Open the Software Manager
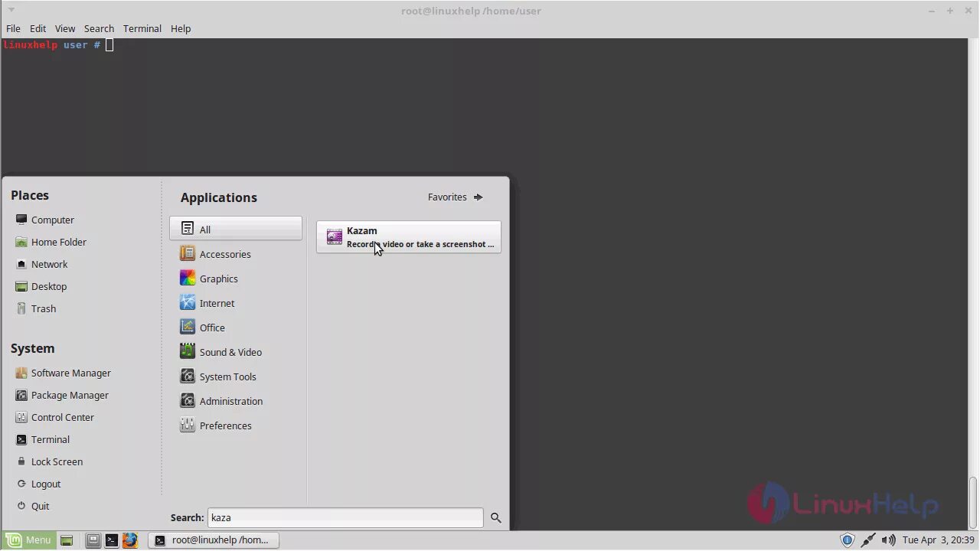The image size is (980, 551). tap(70, 373)
